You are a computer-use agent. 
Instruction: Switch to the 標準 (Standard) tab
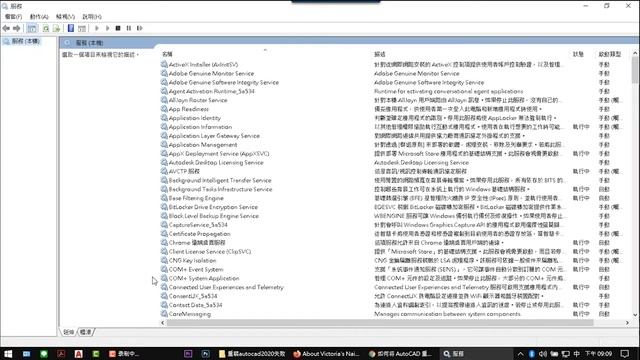click(x=86, y=332)
